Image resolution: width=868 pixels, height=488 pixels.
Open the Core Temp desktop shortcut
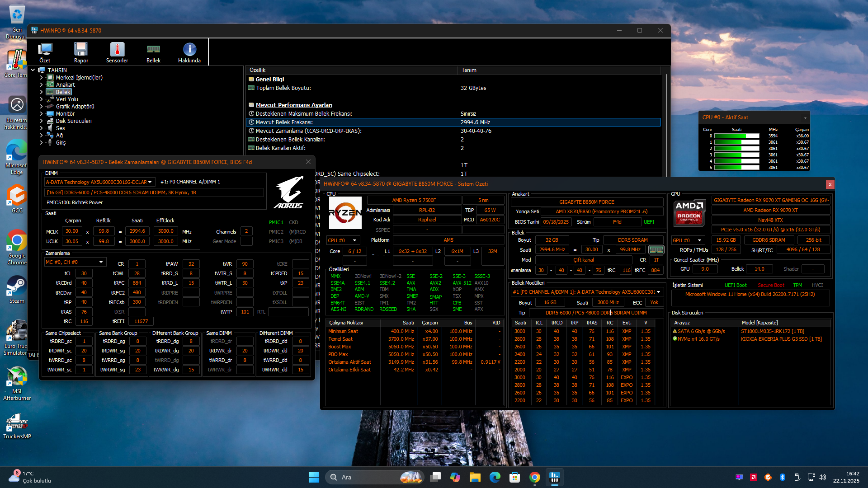17,63
